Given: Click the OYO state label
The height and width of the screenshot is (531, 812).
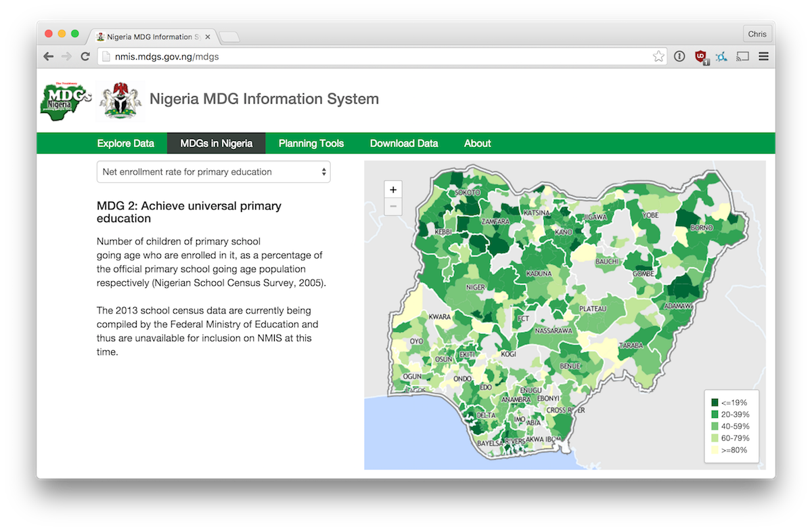Looking at the screenshot, I should (x=416, y=341).
